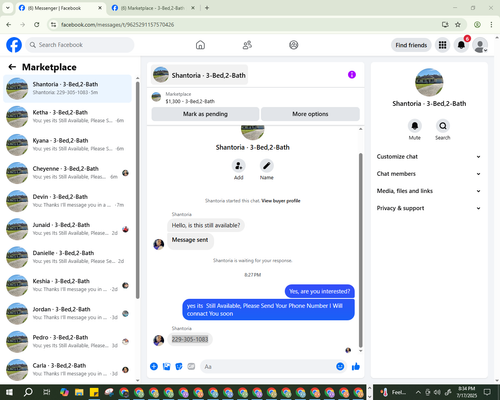Open Windows taskbar search
The width and height of the screenshot is (500, 400).
click(28, 392)
